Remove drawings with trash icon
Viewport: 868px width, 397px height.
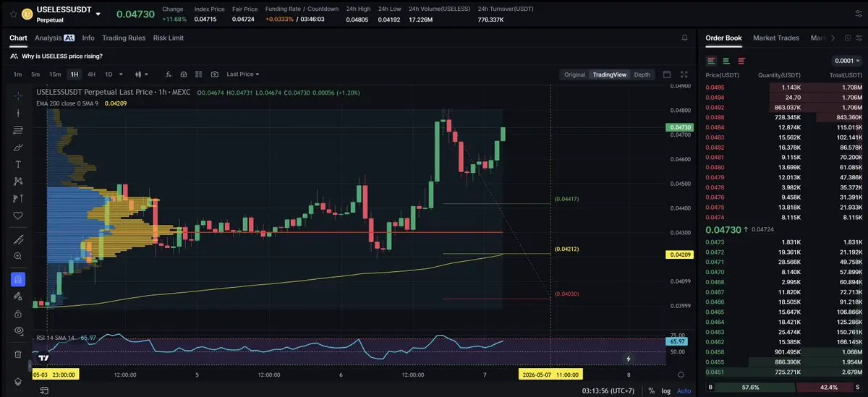coord(18,354)
